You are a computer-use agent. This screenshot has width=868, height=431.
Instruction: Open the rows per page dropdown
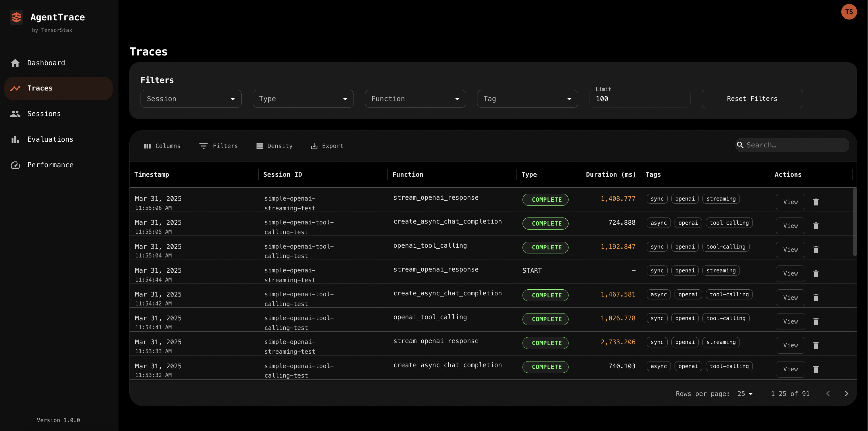(745, 394)
